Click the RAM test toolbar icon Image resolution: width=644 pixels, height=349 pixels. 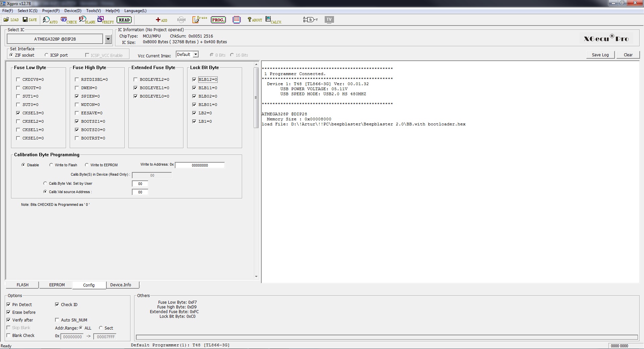tap(181, 20)
